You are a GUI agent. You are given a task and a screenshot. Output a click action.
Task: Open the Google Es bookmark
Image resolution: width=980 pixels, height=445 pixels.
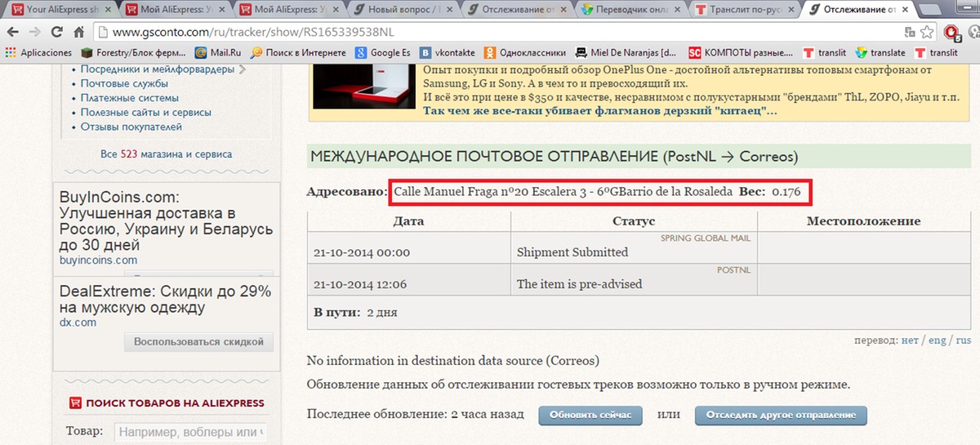(x=383, y=52)
